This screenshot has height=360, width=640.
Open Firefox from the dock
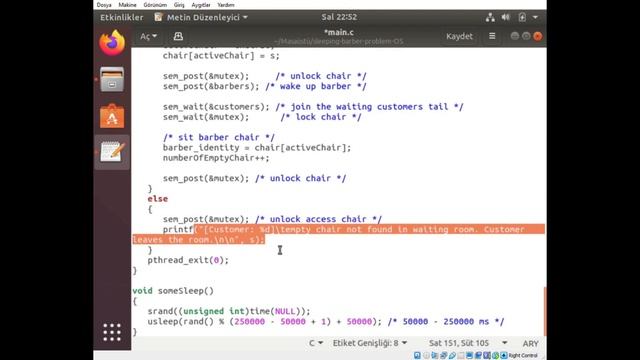[x=112, y=43]
